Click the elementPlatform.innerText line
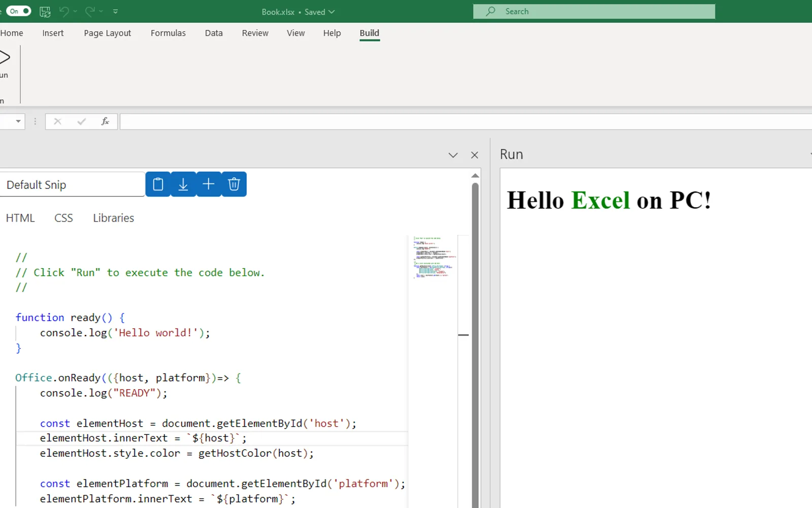 click(x=167, y=499)
